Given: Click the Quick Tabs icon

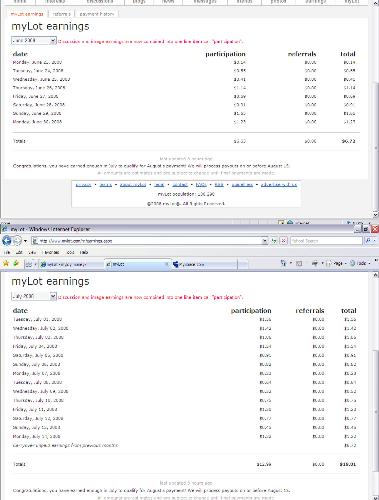Looking at the screenshot, I should [x=29, y=264].
